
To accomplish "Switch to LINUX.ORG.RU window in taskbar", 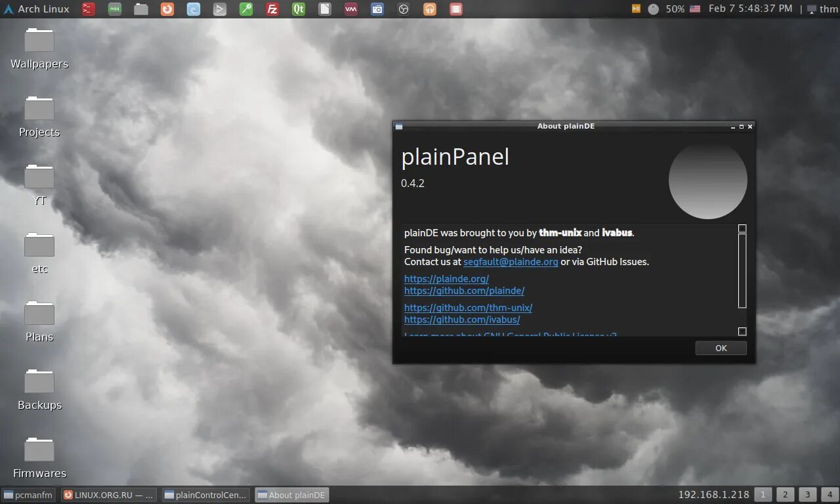I will click(109, 495).
